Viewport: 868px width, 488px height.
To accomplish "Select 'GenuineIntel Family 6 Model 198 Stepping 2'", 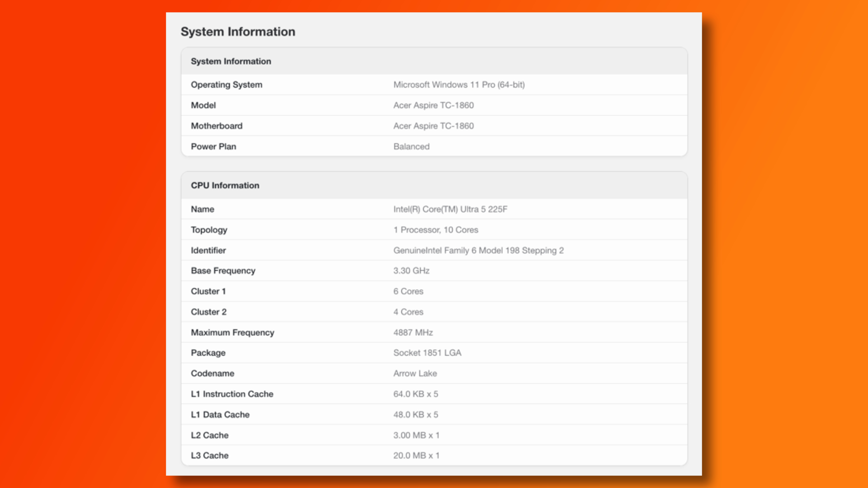I will click(x=478, y=250).
